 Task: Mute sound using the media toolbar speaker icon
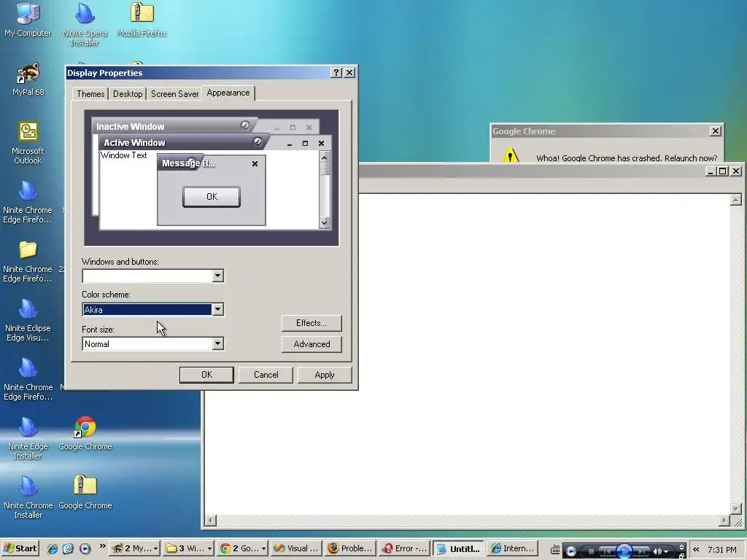click(658, 551)
